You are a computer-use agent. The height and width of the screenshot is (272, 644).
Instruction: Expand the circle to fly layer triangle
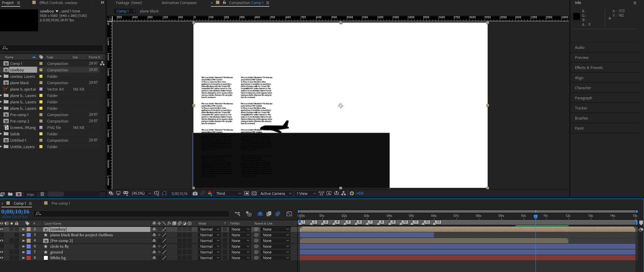(x=24, y=246)
